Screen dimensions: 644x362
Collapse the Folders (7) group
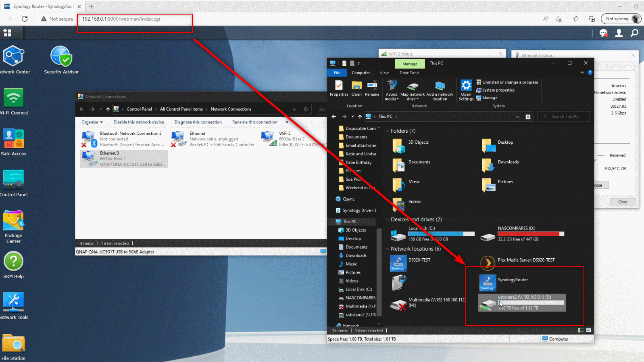pyautogui.click(x=388, y=131)
